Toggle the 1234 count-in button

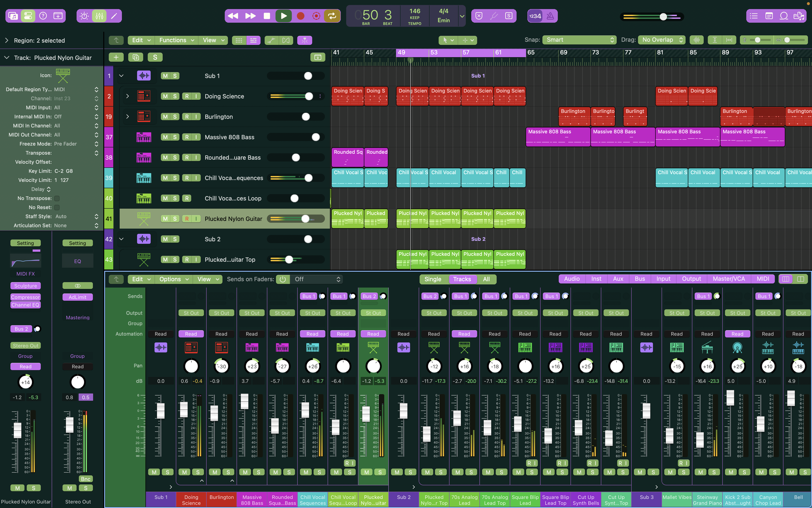pos(535,16)
